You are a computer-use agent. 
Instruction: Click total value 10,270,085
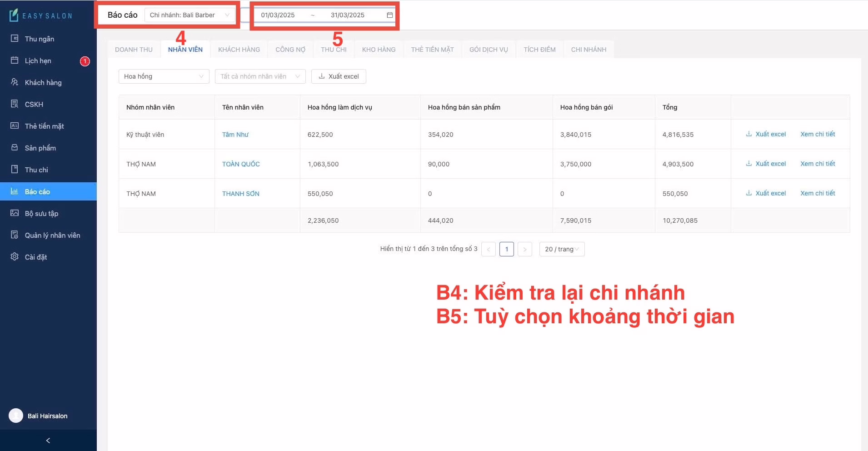pyautogui.click(x=680, y=220)
